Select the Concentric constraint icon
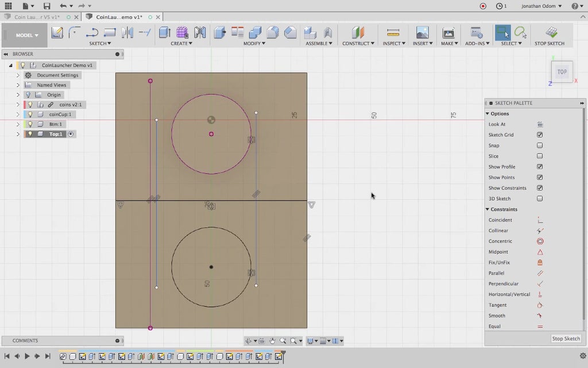 [x=540, y=241]
